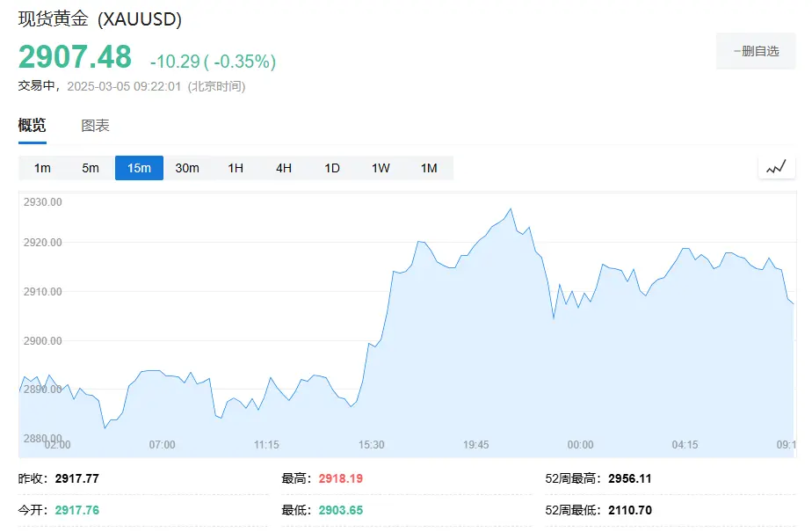Switch to the 图表 tab
Viewport: 812px width, 532px height.
(95, 126)
